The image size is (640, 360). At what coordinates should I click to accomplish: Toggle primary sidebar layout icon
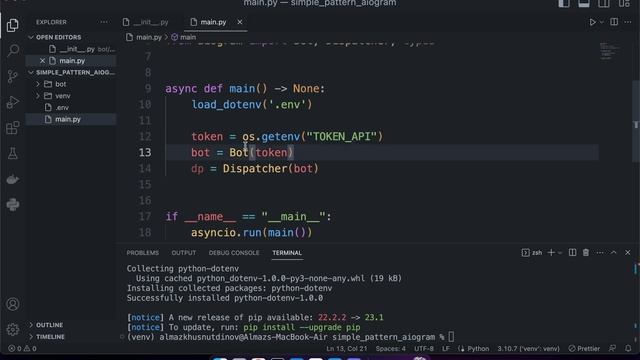pyautogui.click(x=564, y=4)
